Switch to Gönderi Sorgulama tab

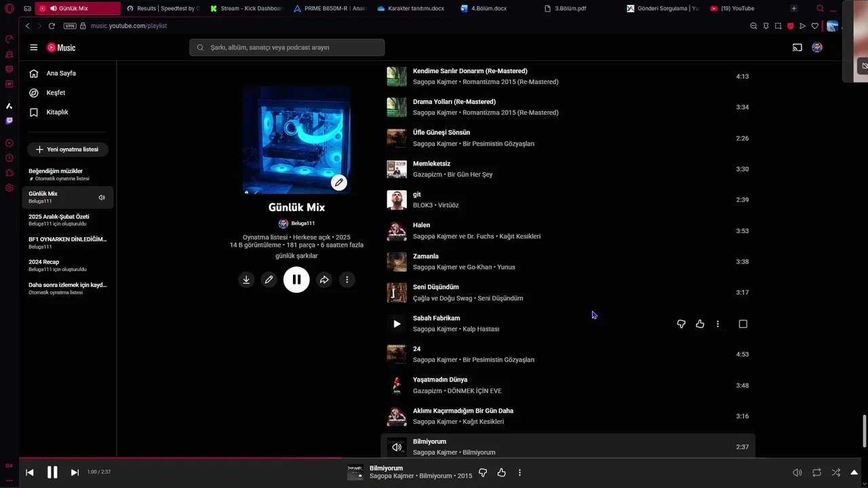click(663, 8)
